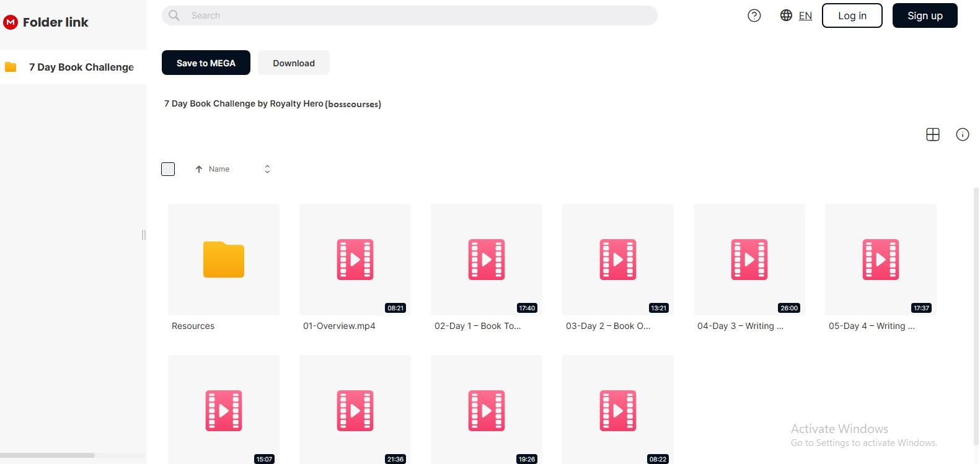Open the EN language selector
Viewport: 980px width, 464px height.
(805, 16)
